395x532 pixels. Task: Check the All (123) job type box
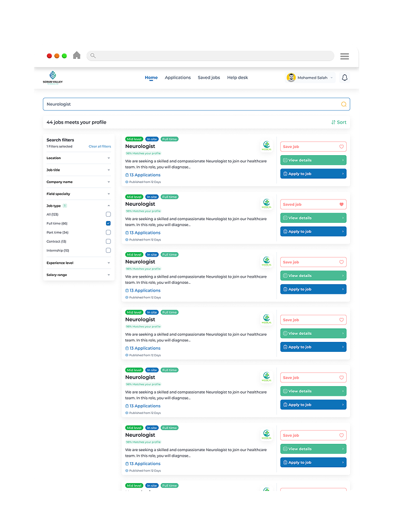[108, 214]
